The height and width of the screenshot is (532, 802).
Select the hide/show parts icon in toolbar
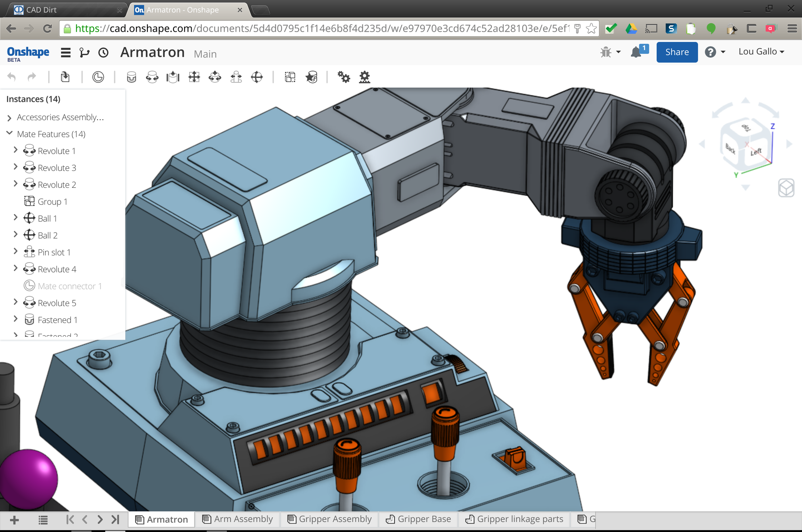tap(291, 77)
